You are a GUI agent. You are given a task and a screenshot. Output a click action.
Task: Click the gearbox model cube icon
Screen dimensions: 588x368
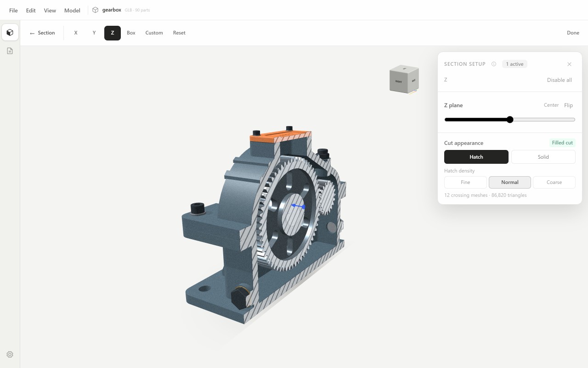95,10
